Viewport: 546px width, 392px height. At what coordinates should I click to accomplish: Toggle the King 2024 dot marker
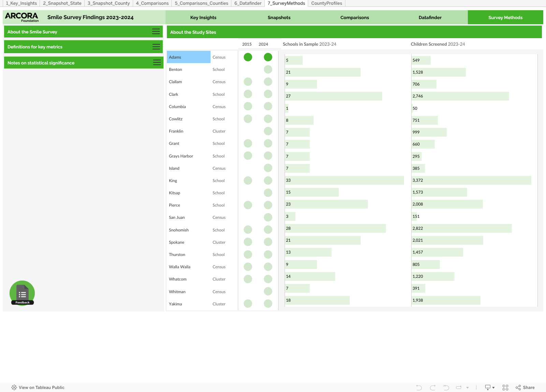268,181
